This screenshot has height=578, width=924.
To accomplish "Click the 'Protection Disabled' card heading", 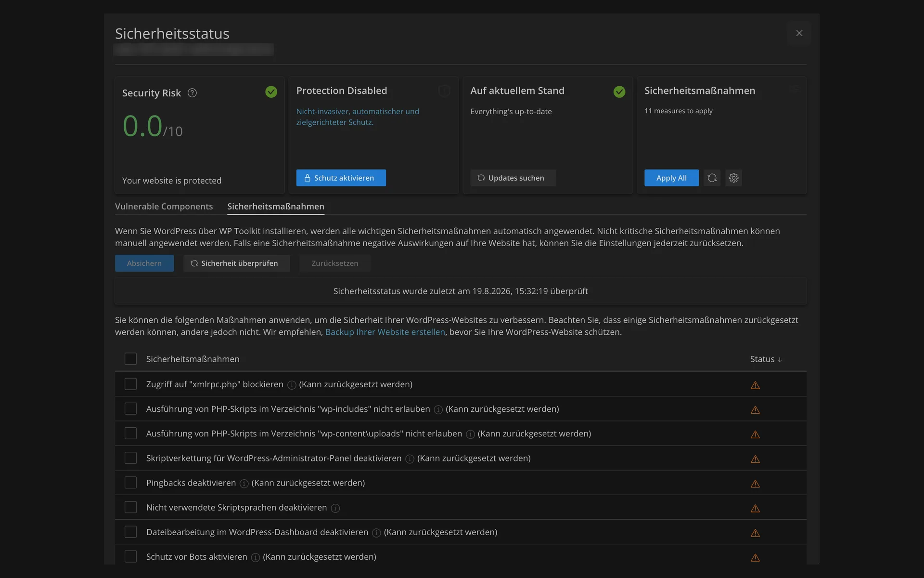I will coord(342,91).
